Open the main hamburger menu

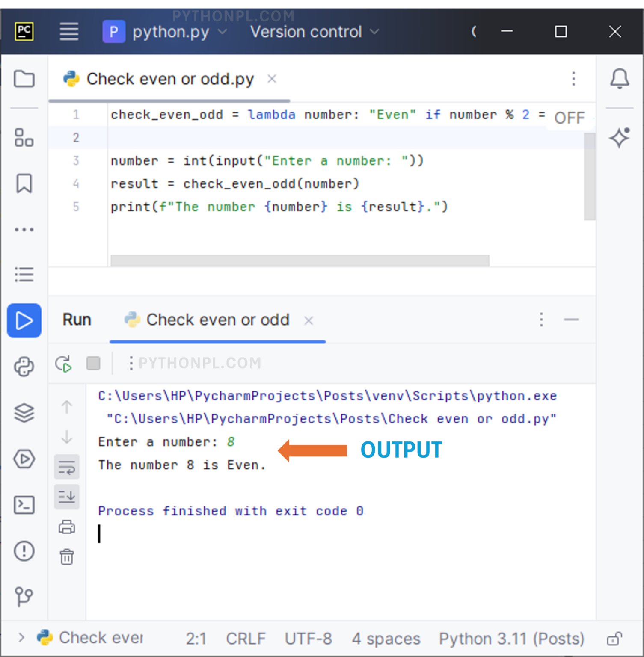(68, 31)
